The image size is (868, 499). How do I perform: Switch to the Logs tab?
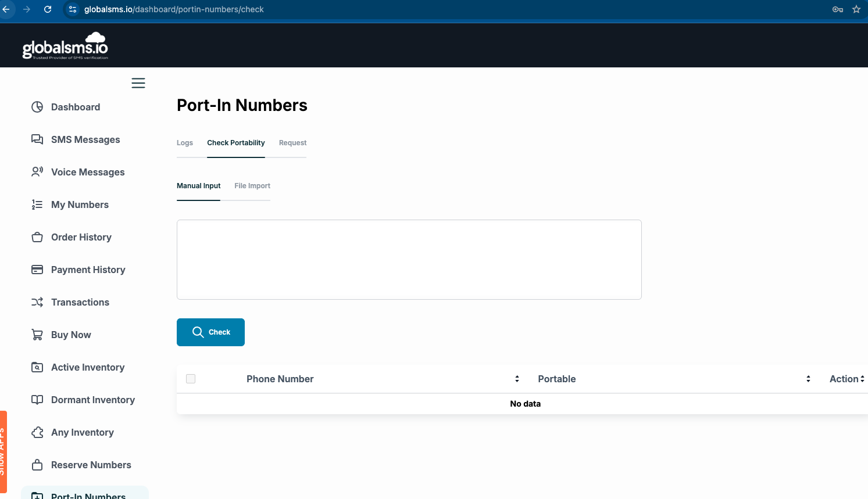coord(185,143)
